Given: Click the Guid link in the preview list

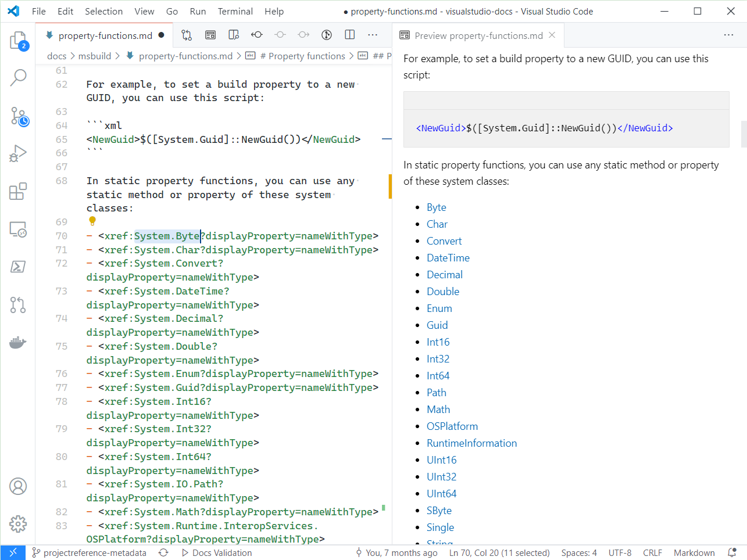Looking at the screenshot, I should [437, 325].
